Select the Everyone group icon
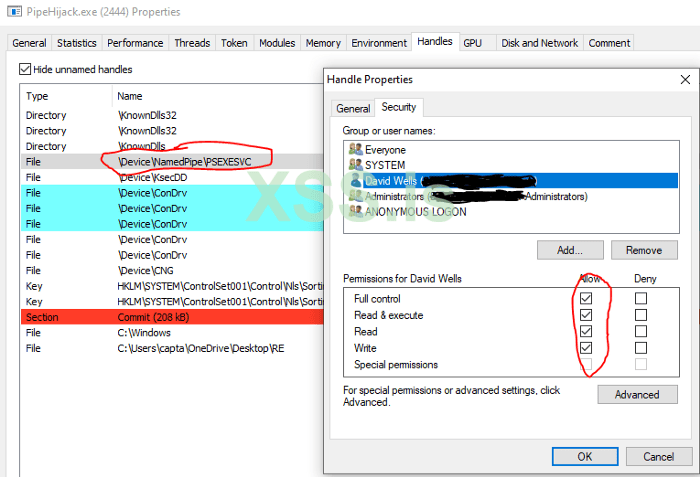700x477 pixels. pyautogui.click(x=356, y=149)
